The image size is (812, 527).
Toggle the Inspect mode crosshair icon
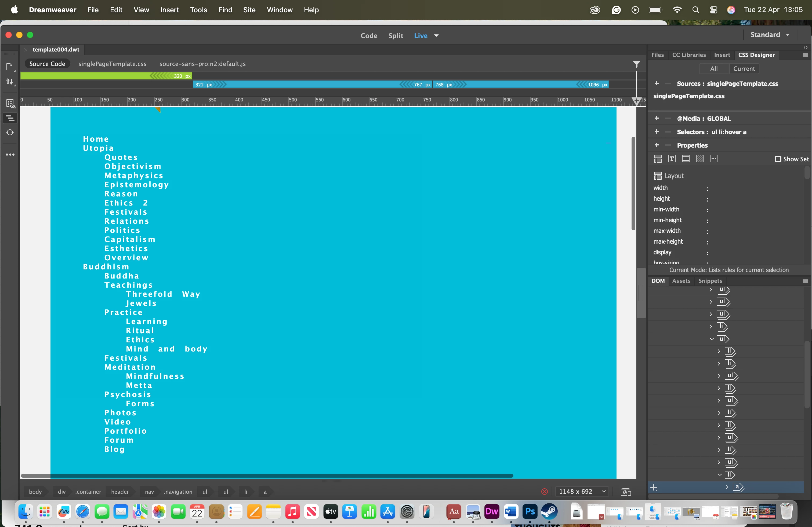[x=10, y=132]
